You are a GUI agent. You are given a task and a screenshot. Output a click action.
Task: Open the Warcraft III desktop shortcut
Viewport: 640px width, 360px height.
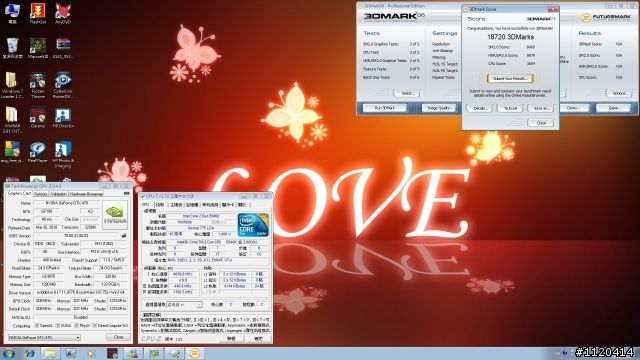click(x=38, y=48)
